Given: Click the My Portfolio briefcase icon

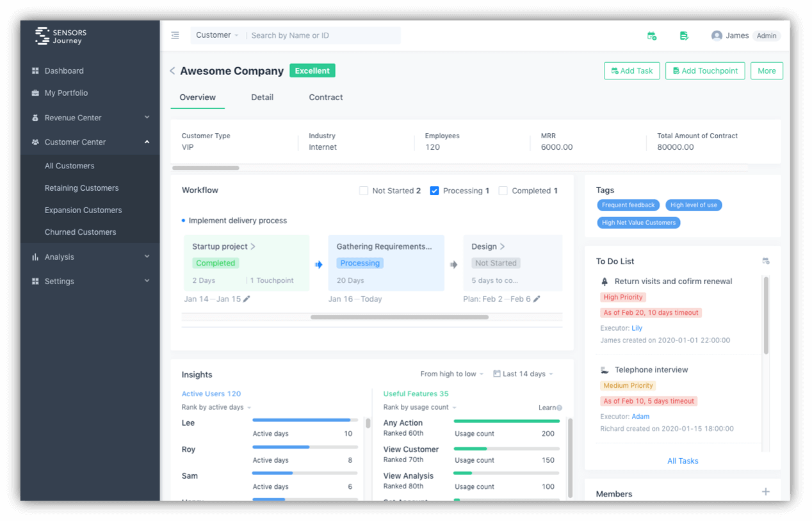Looking at the screenshot, I should [x=35, y=93].
